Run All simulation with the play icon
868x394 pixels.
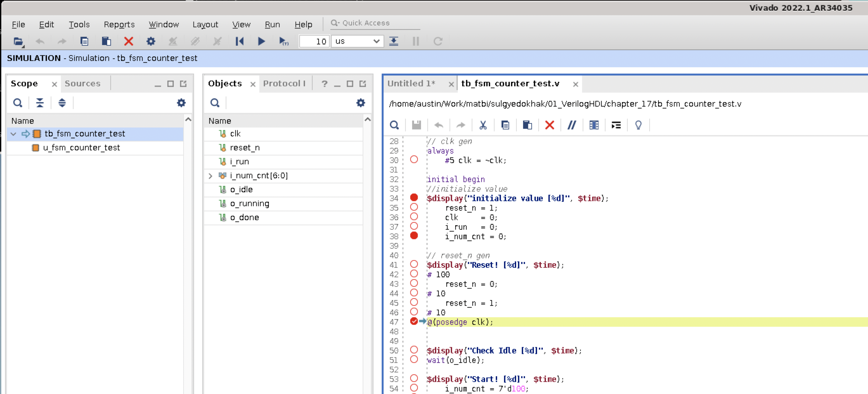(x=262, y=42)
